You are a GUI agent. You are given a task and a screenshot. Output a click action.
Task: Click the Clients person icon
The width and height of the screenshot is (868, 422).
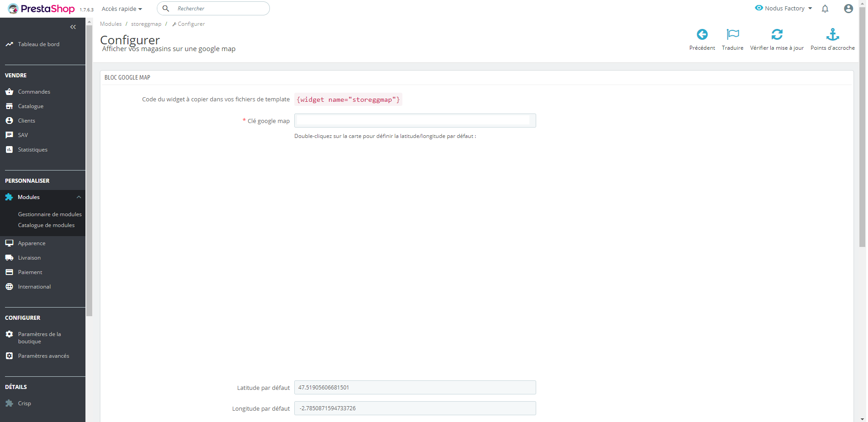tap(9, 121)
